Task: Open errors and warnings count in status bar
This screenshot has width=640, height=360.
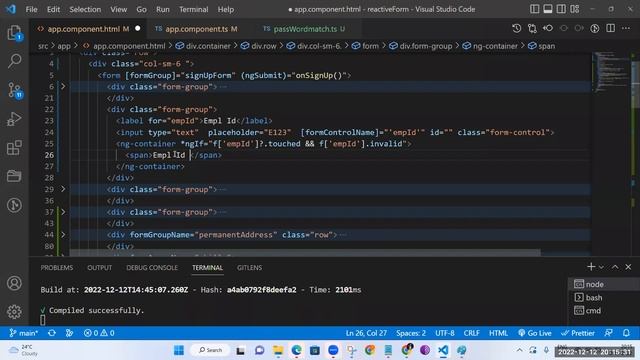Action: [99, 333]
